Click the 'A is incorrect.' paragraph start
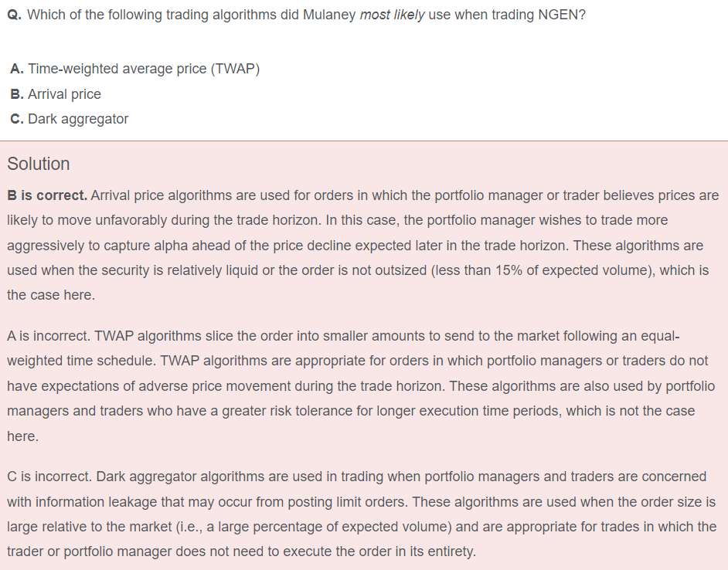728x570 pixels. (49, 336)
